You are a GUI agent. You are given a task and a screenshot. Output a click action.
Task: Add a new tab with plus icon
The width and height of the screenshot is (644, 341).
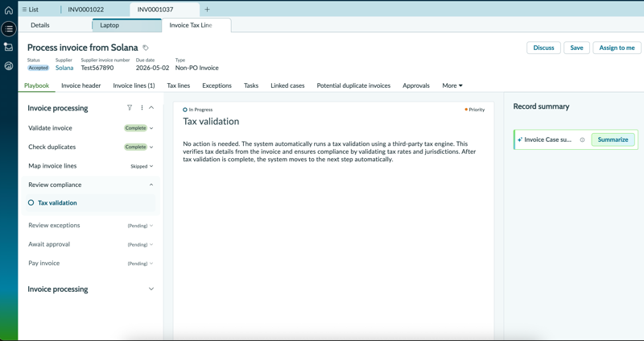pyautogui.click(x=207, y=10)
